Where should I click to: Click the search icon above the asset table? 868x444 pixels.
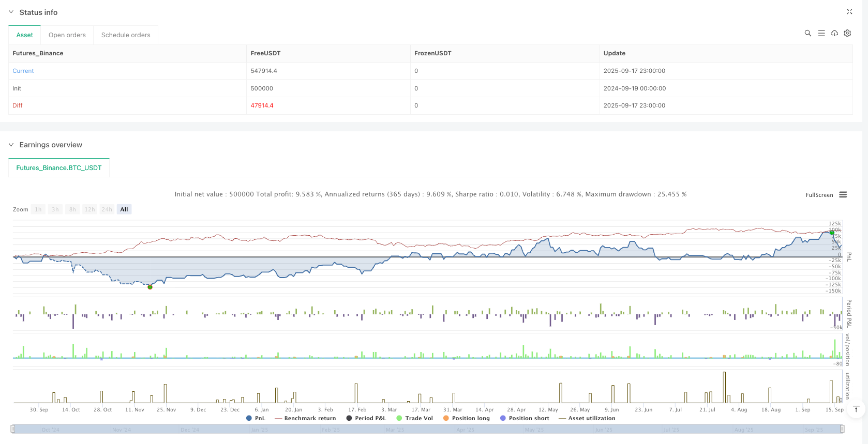coord(807,33)
